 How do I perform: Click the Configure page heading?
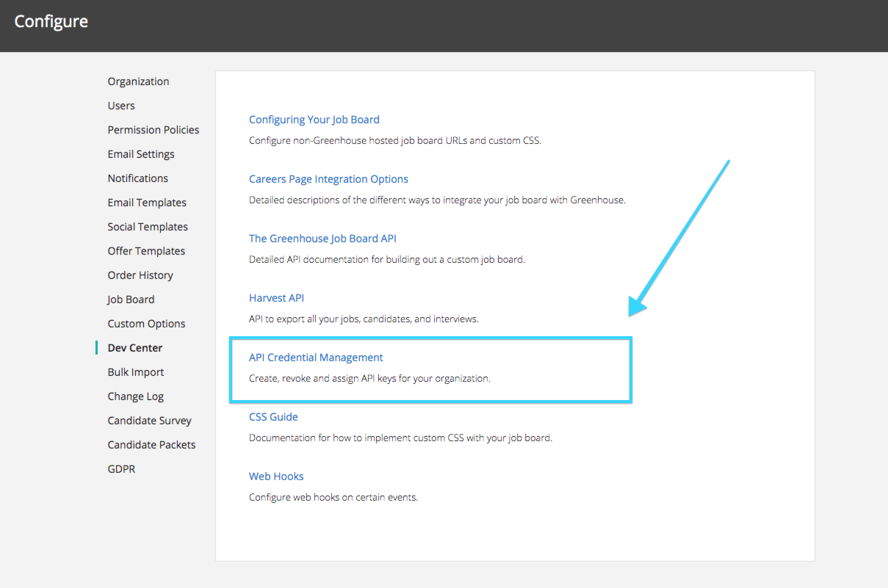tap(51, 21)
